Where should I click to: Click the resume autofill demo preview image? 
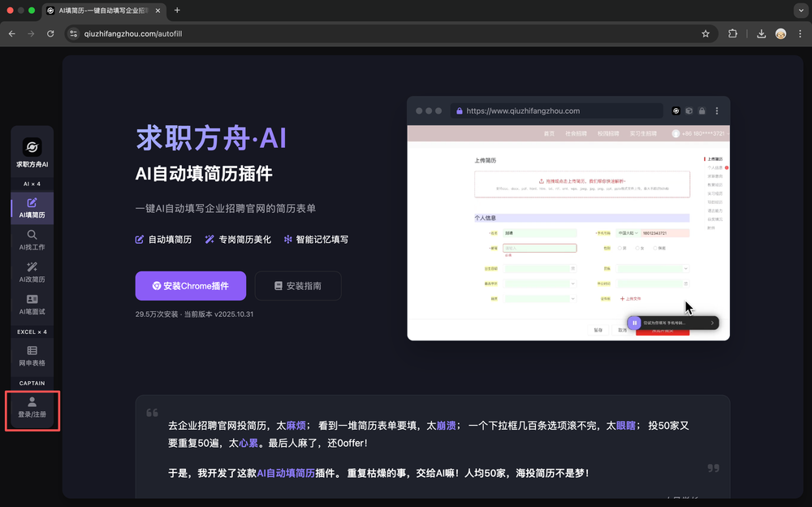point(568,219)
